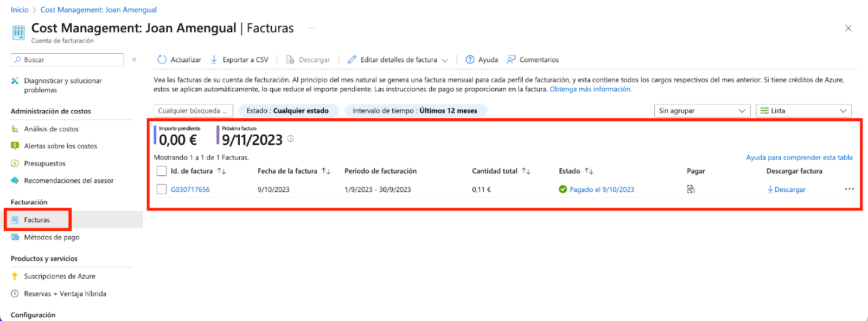Expand the Editar detalles de factura chevron

445,60
